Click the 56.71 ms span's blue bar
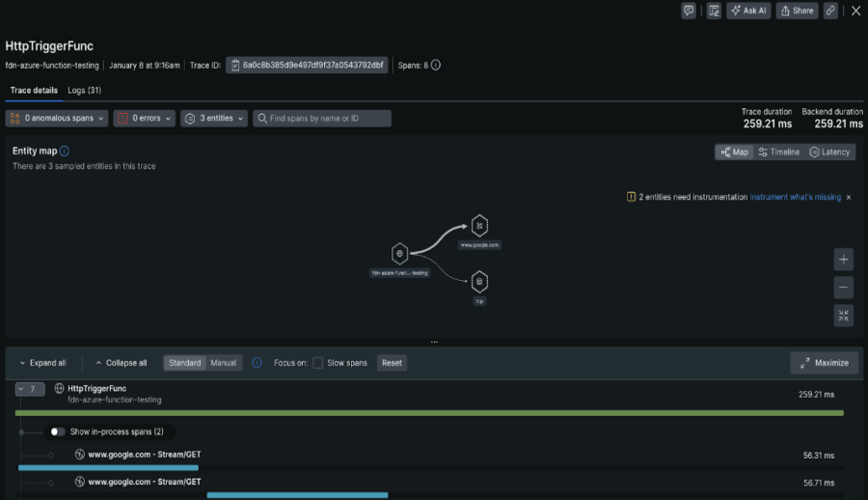868x500 pixels. click(297, 495)
